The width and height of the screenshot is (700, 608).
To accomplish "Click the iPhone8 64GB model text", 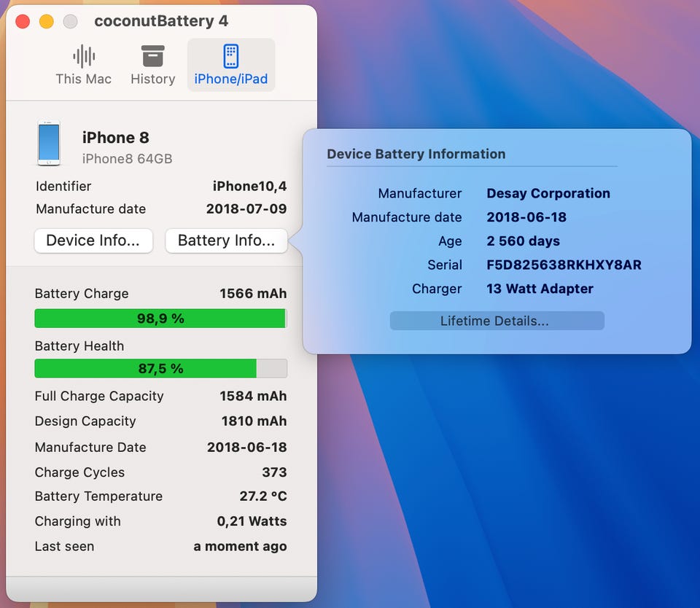I will coord(127,159).
